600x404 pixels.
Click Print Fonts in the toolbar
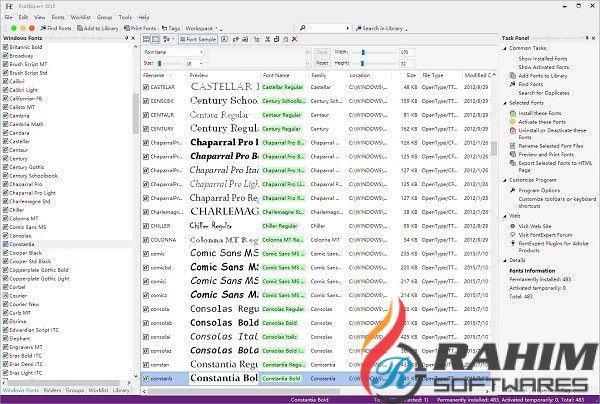click(x=140, y=28)
